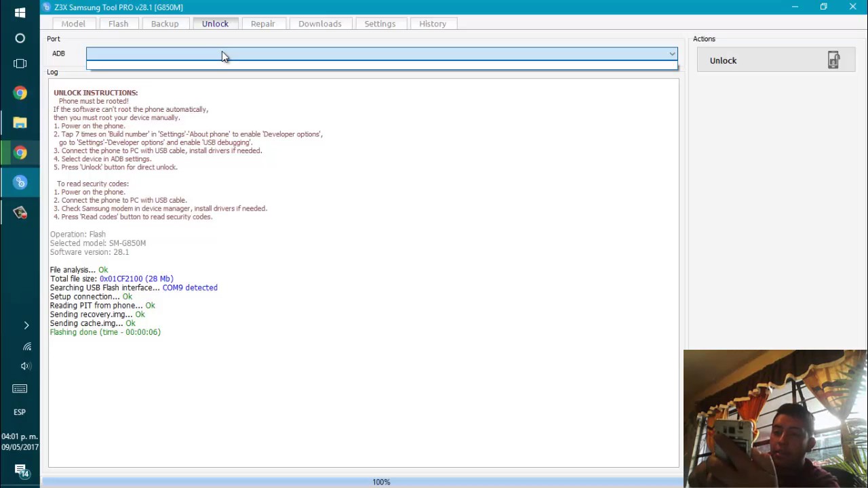Close the Z3X Samsung Tool window
The image size is (868, 488).
[853, 7]
